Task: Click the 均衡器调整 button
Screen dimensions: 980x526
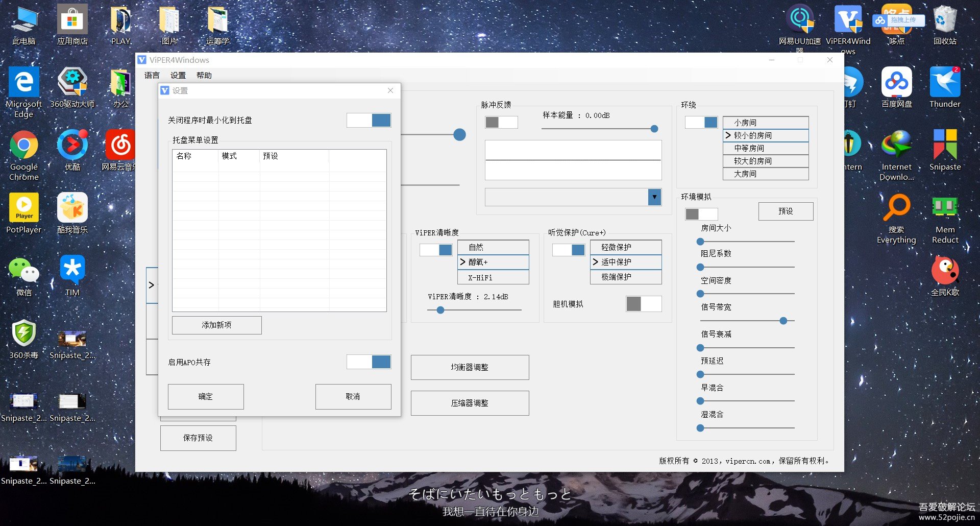Action: (470, 367)
